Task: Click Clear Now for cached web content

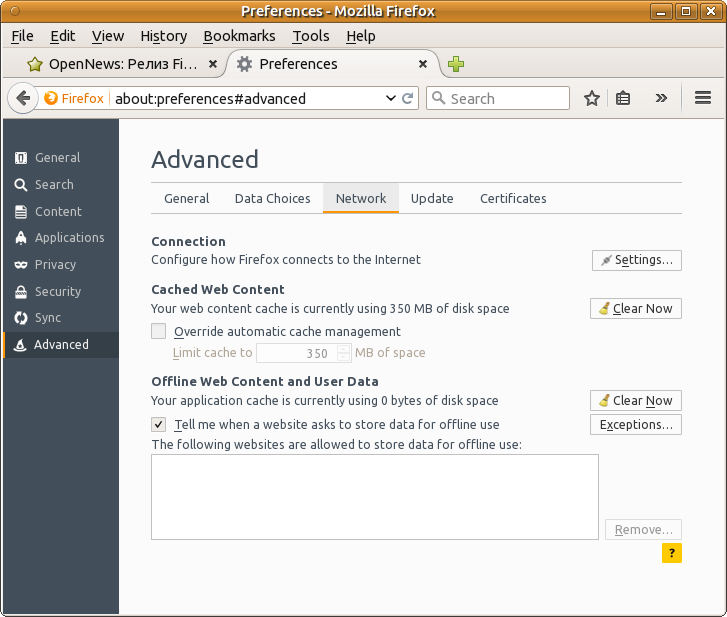Action: pos(636,309)
